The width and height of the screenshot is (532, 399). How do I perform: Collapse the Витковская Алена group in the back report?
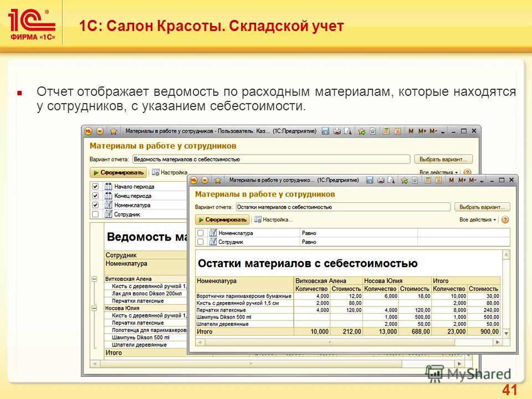(94, 279)
